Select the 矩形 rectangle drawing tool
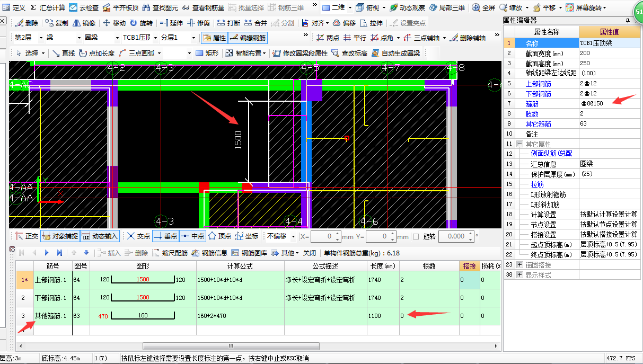643x364 pixels. (207, 53)
